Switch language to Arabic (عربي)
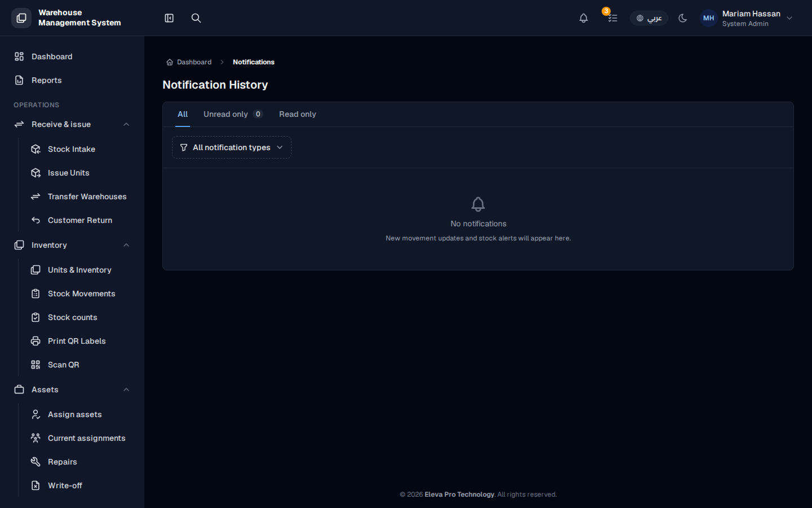Viewport: 812px width, 508px height. pos(649,18)
